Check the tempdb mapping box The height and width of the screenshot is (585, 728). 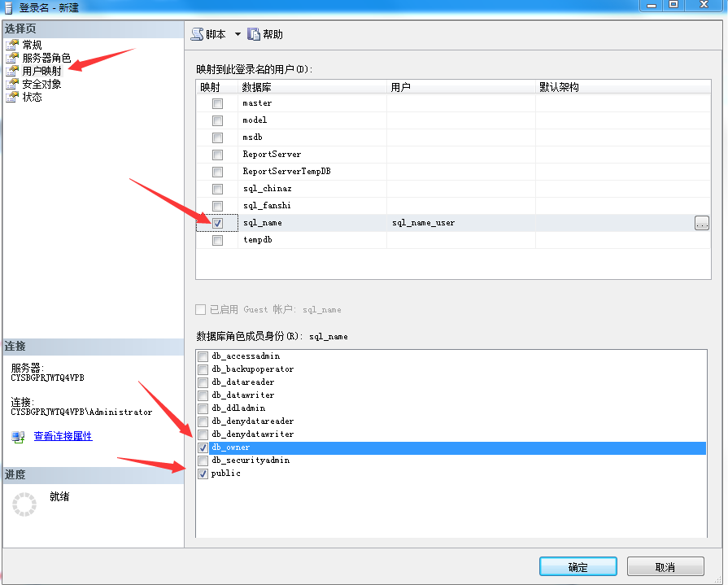pyautogui.click(x=217, y=240)
